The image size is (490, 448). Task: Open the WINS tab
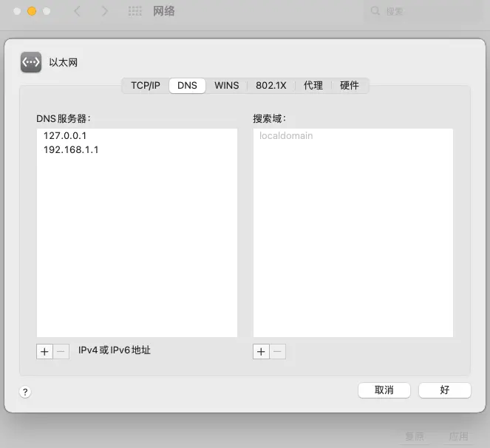(x=226, y=86)
